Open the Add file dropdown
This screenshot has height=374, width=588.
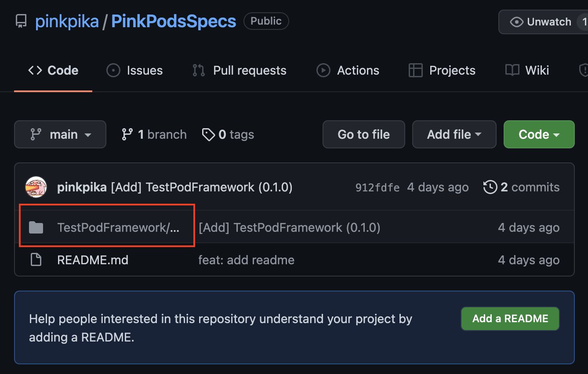454,134
